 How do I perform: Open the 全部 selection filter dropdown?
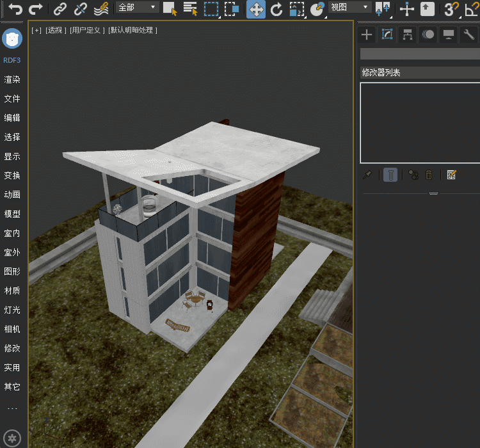(x=138, y=8)
